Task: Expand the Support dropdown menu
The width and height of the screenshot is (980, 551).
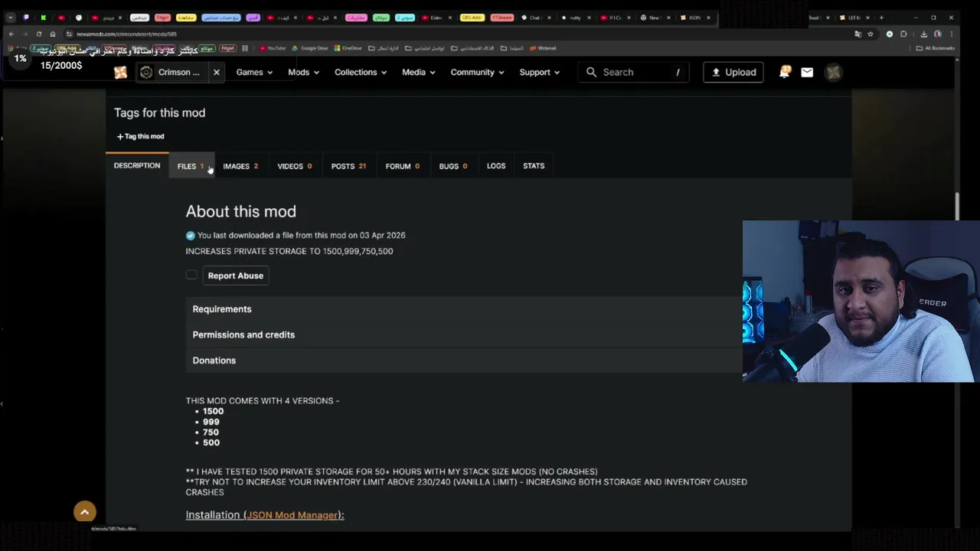Action: [x=539, y=72]
